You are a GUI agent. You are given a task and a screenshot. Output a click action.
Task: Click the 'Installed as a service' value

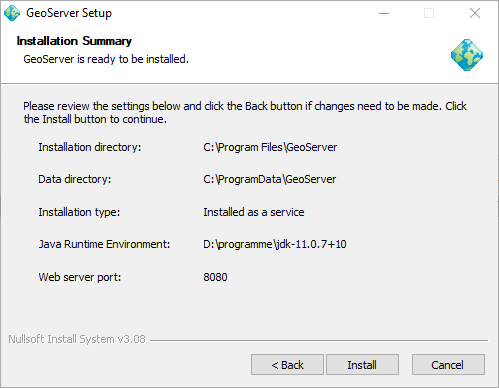coord(254,212)
